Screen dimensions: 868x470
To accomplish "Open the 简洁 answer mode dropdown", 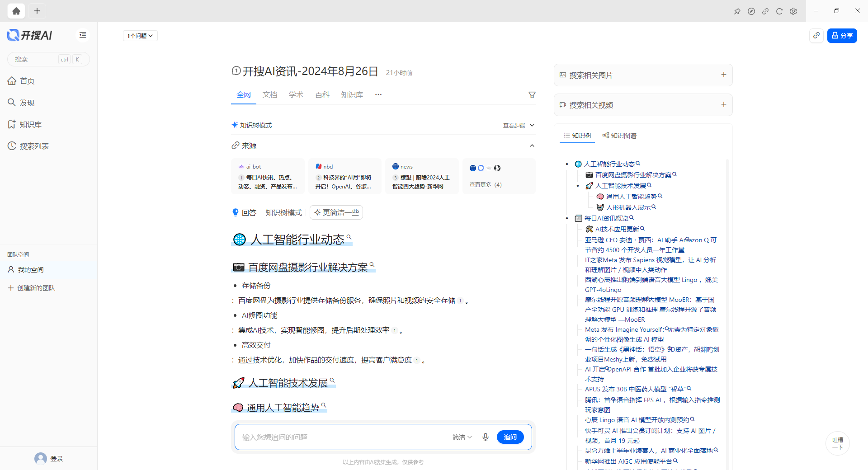I will click(461, 437).
